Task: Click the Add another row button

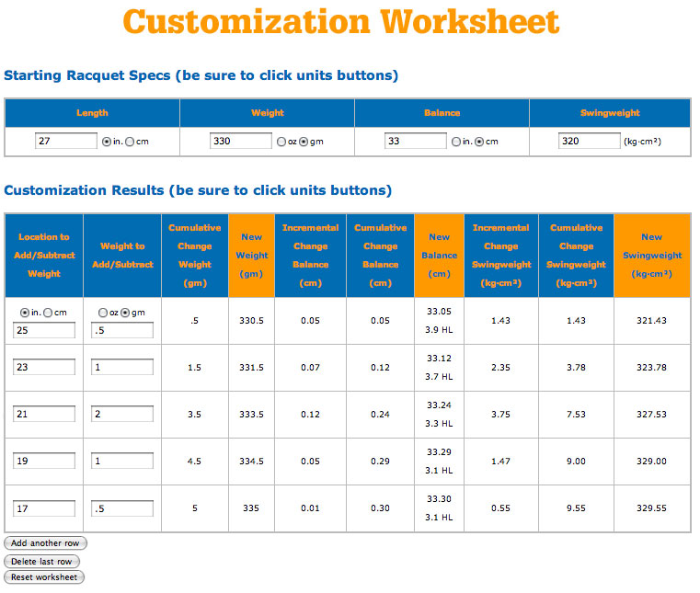Action: 45,543
